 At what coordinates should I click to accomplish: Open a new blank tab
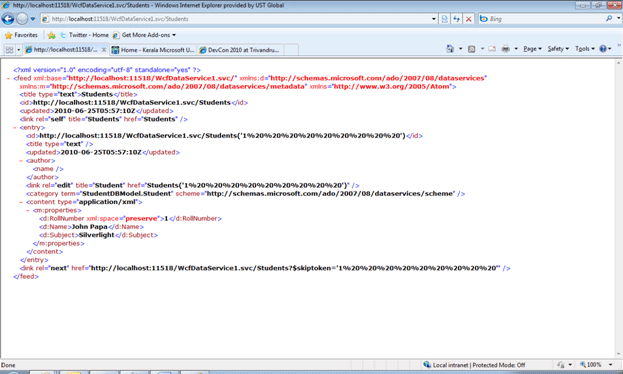pyautogui.click(x=291, y=50)
